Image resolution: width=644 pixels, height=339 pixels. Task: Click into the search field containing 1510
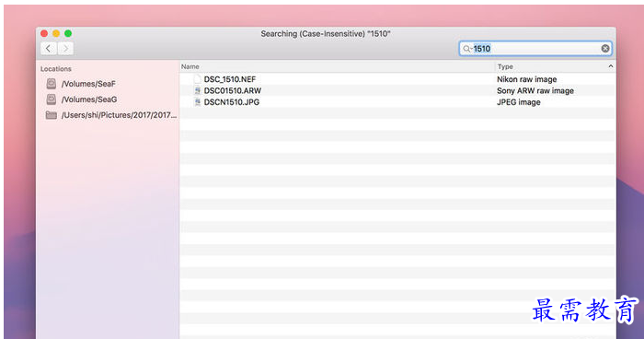(x=535, y=49)
